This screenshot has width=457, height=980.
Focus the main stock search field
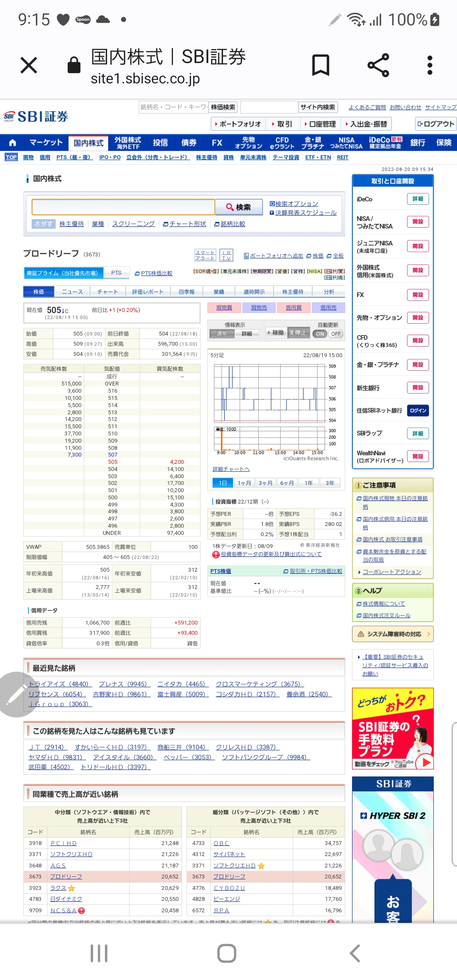124,207
